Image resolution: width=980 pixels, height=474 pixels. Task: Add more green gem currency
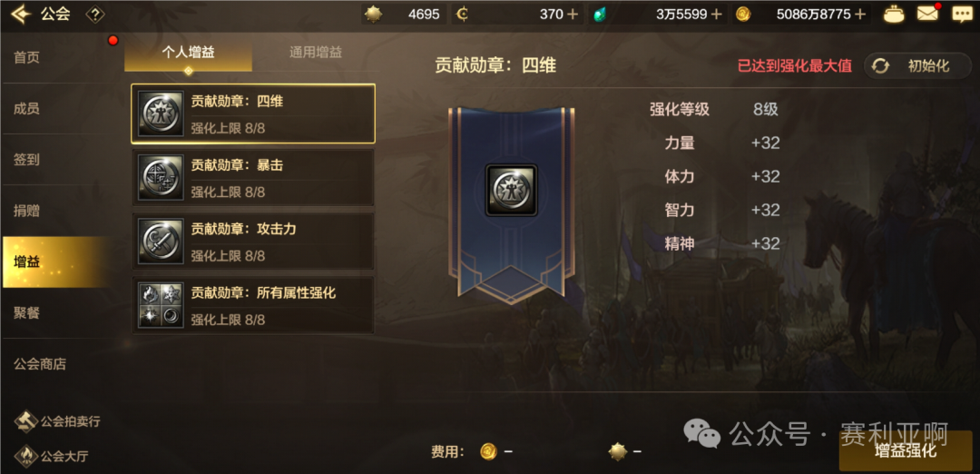716,15
